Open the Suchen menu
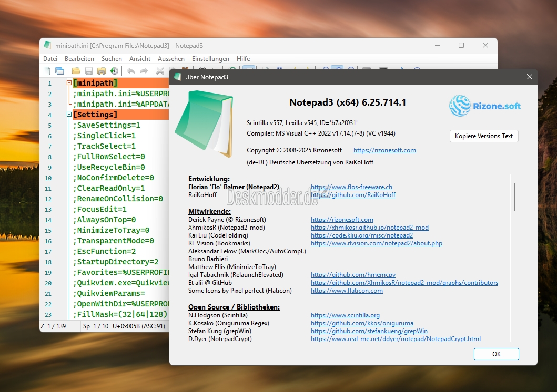This screenshot has width=557, height=392. (x=112, y=58)
